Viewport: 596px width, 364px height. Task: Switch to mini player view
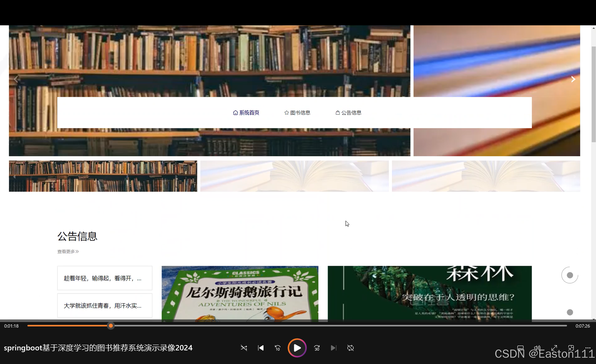click(x=571, y=348)
